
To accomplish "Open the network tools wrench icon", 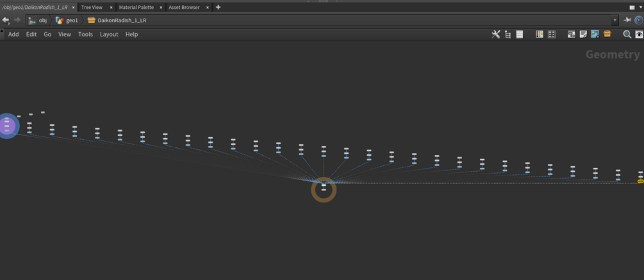I will (x=496, y=35).
